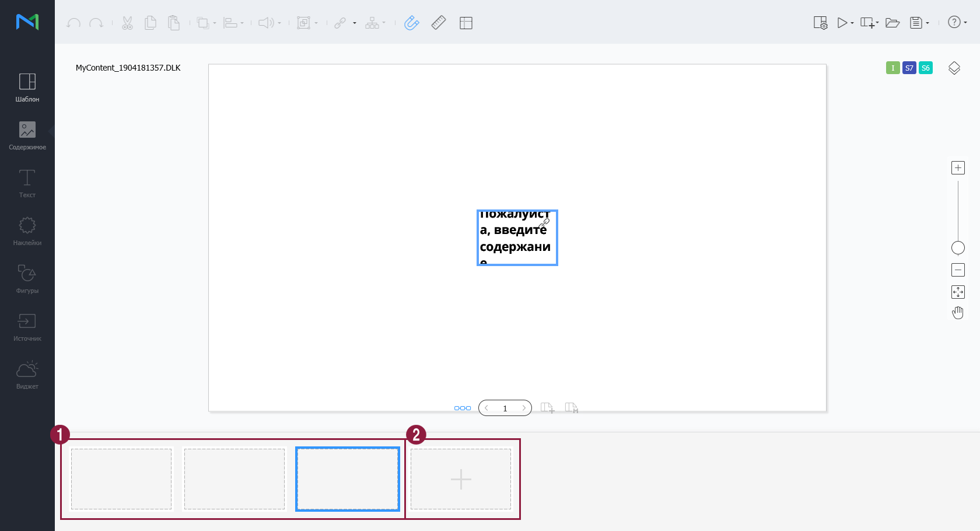This screenshot has height=531, width=980.
Task: Select the hand pan tool
Action: pyautogui.click(x=958, y=313)
